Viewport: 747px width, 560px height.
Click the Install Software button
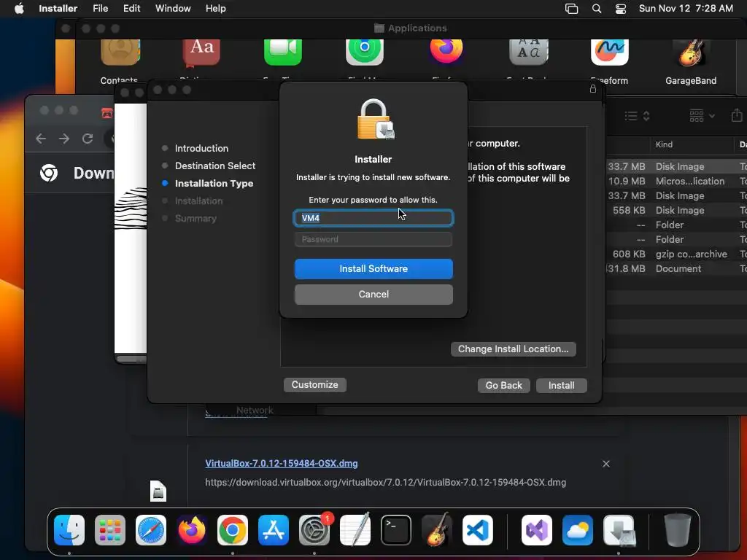(x=373, y=268)
